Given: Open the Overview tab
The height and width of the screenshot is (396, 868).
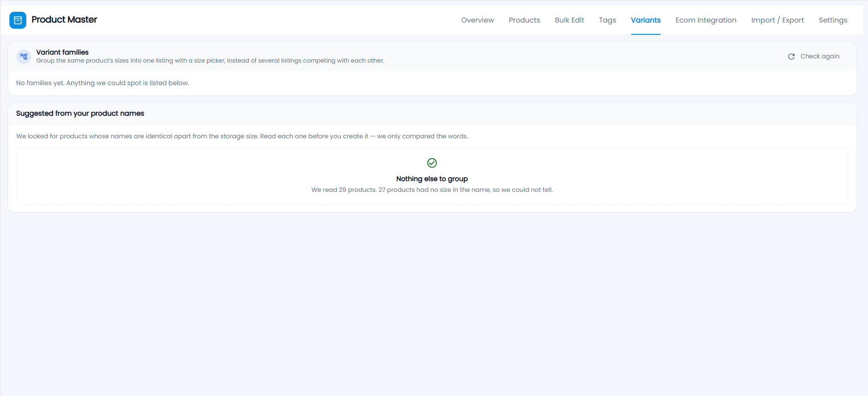Looking at the screenshot, I should coord(477,20).
